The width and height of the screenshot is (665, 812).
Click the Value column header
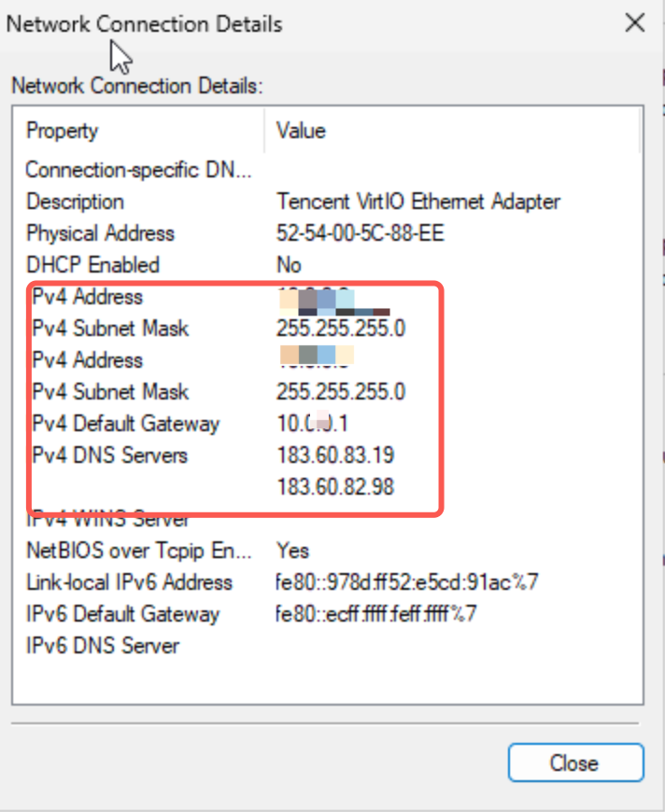301,131
